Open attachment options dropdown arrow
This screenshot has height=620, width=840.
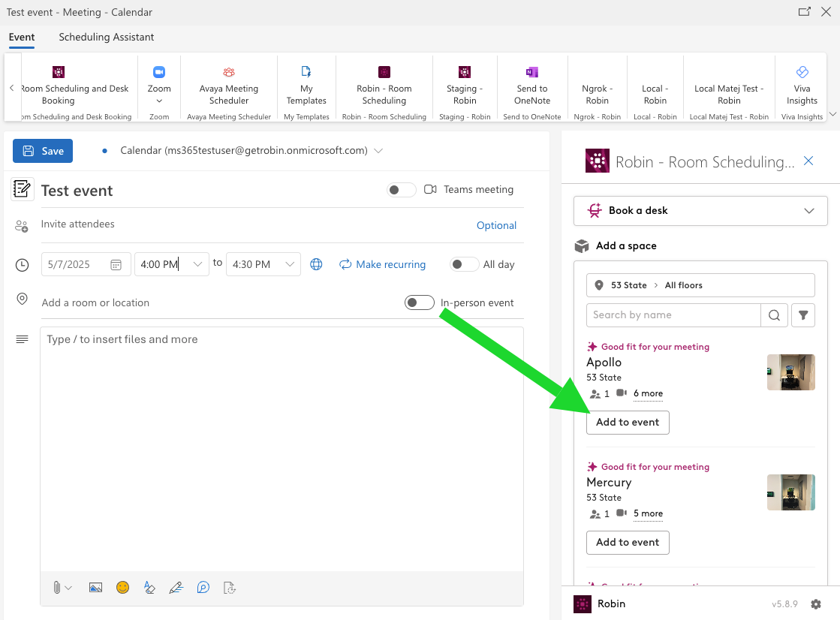point(68,588)
